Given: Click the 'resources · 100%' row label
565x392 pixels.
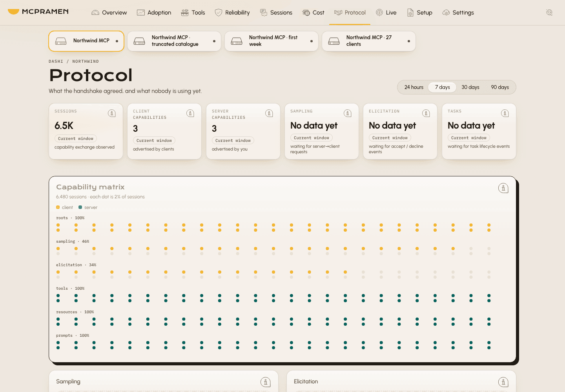Looking at the screenshot, I should pyautogui.click(x=75, y=312).
